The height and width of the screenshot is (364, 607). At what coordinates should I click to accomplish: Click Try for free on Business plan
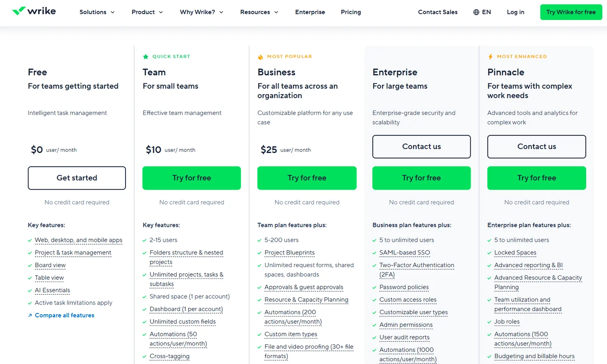(307, 178)
